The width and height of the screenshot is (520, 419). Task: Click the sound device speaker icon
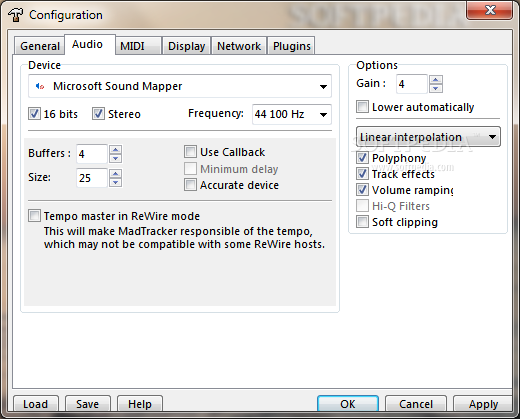(x=40, y=86)
